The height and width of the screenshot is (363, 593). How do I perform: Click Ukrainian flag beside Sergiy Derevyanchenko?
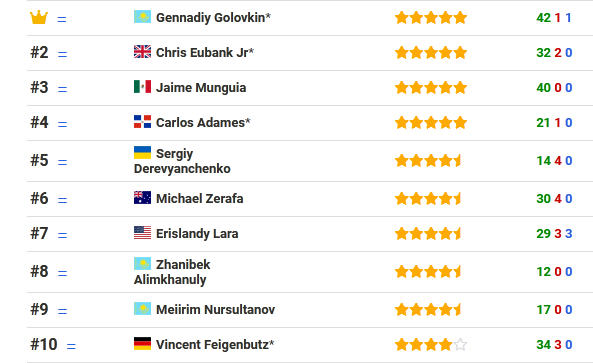(142, 153)
